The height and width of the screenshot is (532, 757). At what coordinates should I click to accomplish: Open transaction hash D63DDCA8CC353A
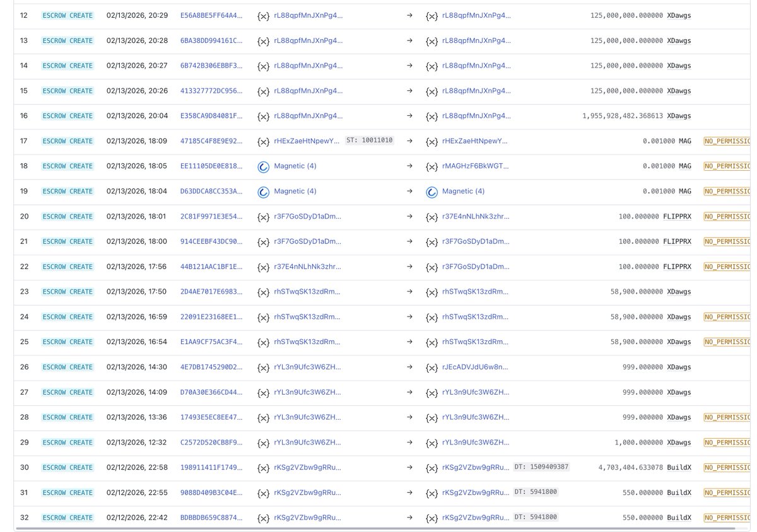(x=211, y=191)
